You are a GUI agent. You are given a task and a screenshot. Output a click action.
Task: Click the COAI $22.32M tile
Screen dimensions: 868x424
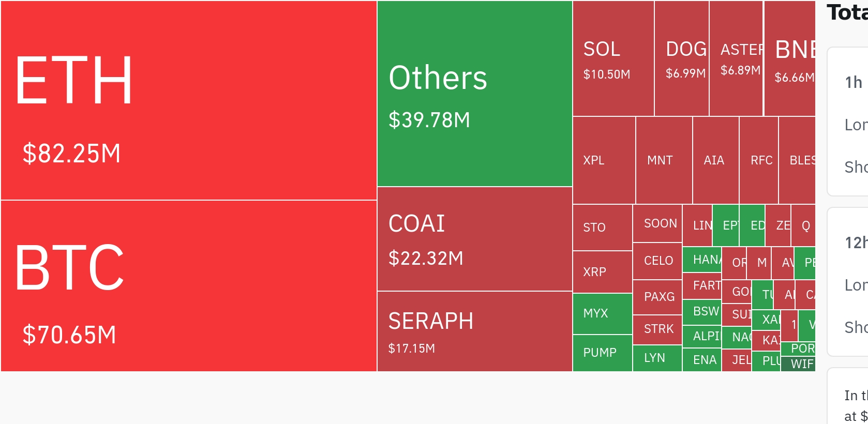tap(474, 239)
